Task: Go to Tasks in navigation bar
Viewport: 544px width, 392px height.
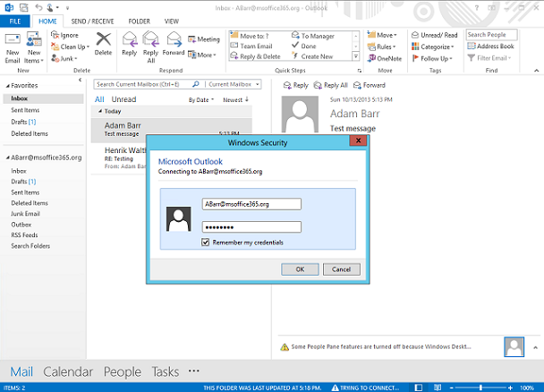Action: coord(166,371)
